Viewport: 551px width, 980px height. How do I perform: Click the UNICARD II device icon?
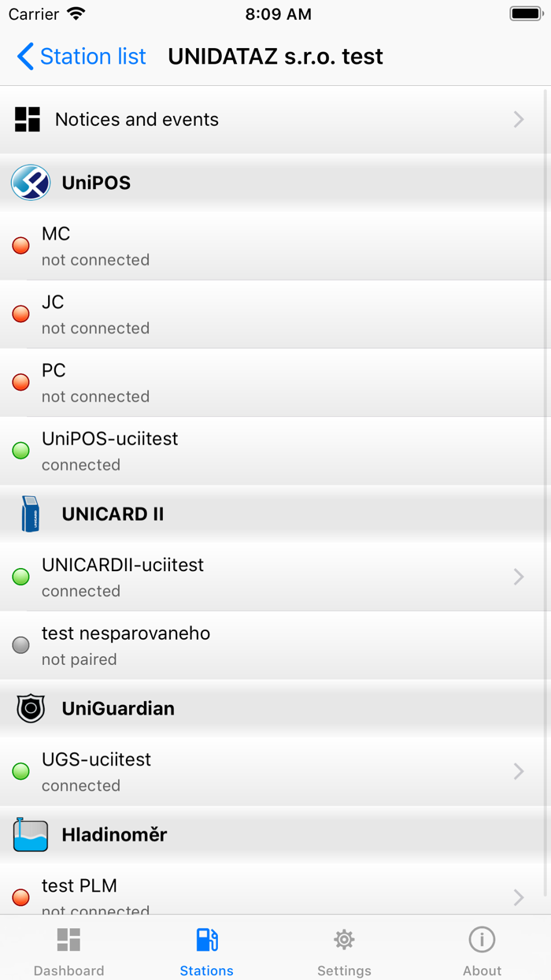30,514
